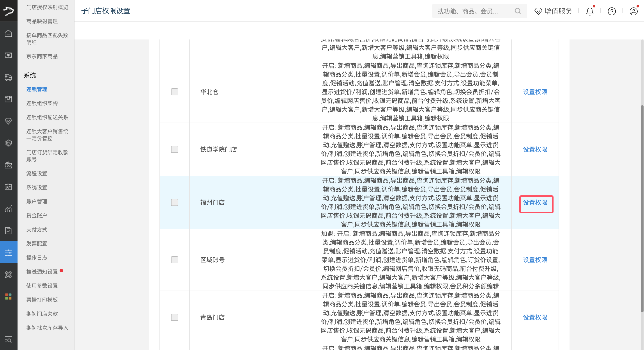The height and width of the screenshot is (350, 644).
Task: Open 发票配置 menu item
Action: coord(37,244)
